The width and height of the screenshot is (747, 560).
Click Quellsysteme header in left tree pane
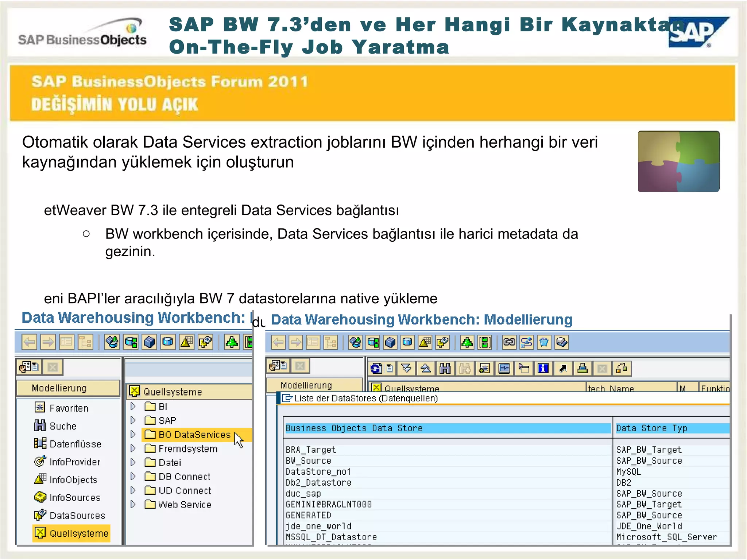point(190,392)
